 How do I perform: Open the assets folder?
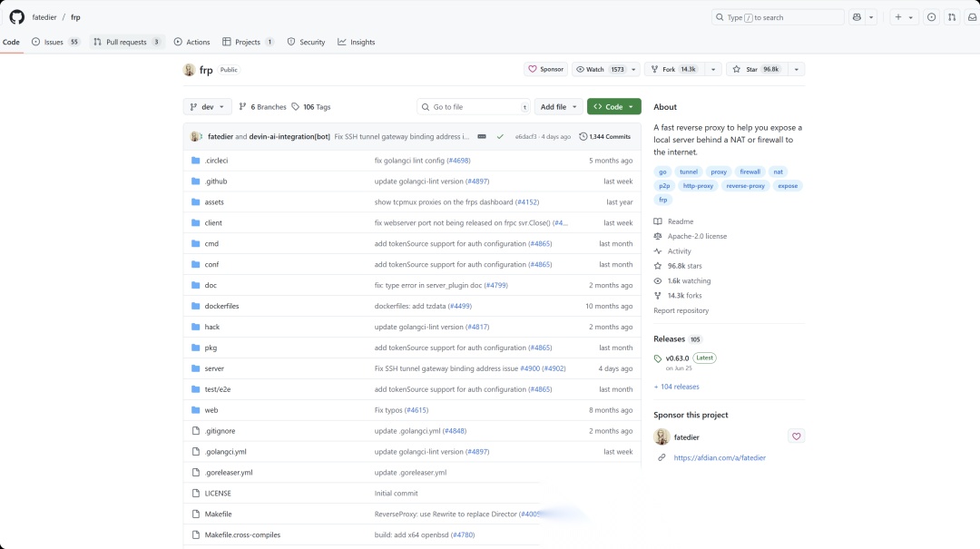214,202
